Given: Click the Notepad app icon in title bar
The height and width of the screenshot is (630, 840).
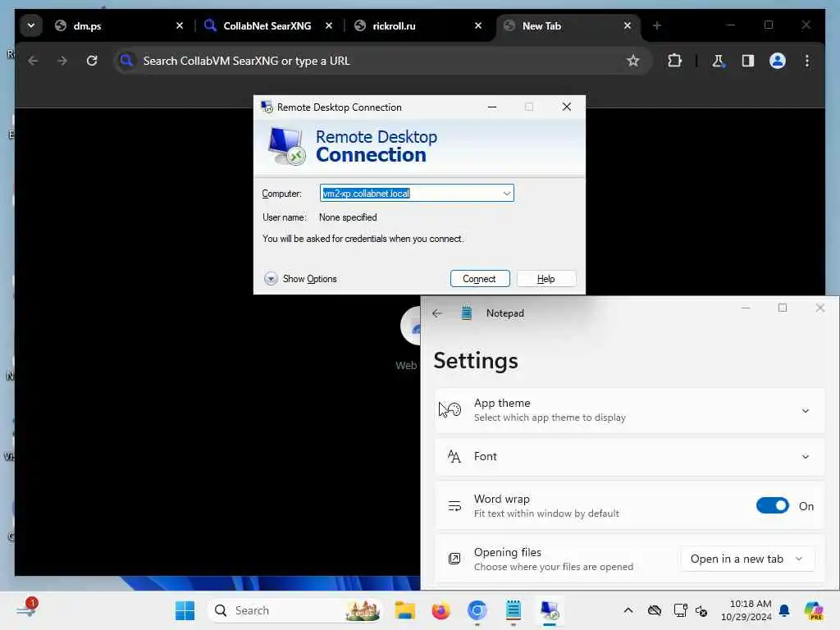Looking at the screenshot, I should [x=467, y=313].
